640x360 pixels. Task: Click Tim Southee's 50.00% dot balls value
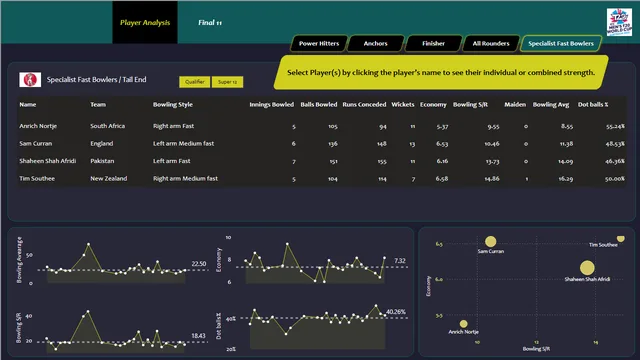click(x=615, y=179)
